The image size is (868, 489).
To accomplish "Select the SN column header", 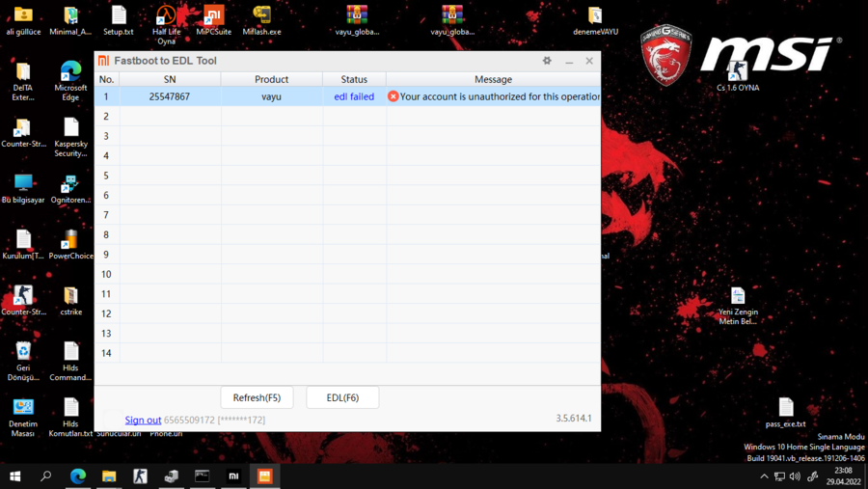I will 170,79.
